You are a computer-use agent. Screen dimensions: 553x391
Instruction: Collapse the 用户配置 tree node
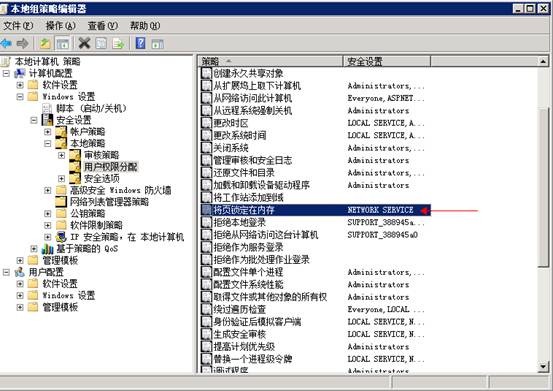(6, 272)
